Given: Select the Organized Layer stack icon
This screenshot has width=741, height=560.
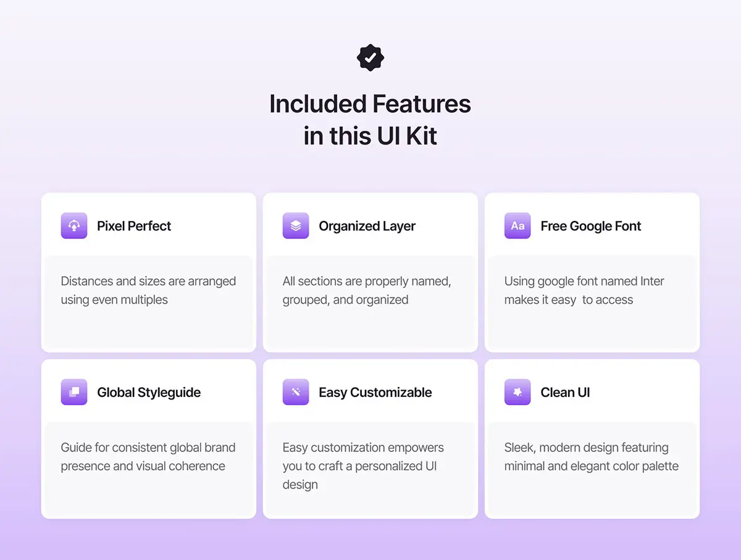Looking at the screenshot, I should click(x=296, y=226).
